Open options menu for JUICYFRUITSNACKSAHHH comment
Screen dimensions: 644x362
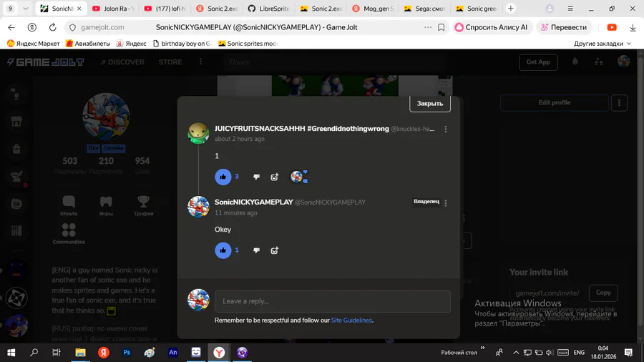[x=446, y=129]
